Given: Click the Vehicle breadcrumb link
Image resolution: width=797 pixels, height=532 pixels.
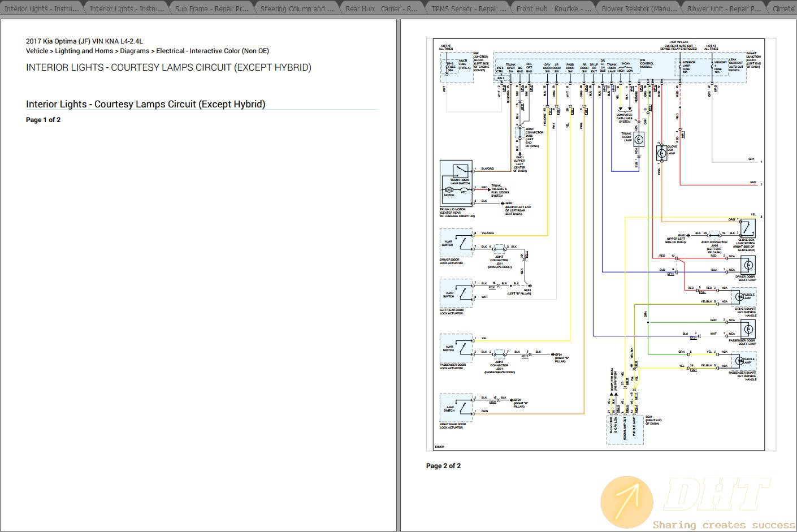Looking at the screenshot, I should tap(37, 51).
